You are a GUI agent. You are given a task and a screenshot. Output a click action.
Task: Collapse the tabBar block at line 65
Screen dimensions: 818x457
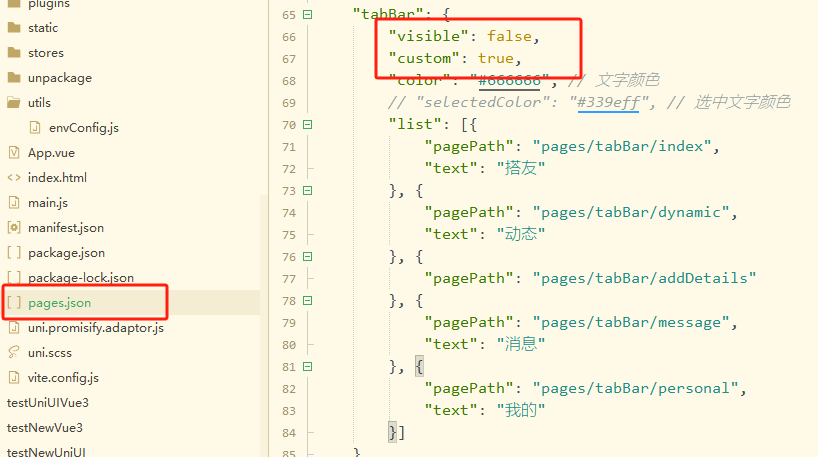[308, 15]
